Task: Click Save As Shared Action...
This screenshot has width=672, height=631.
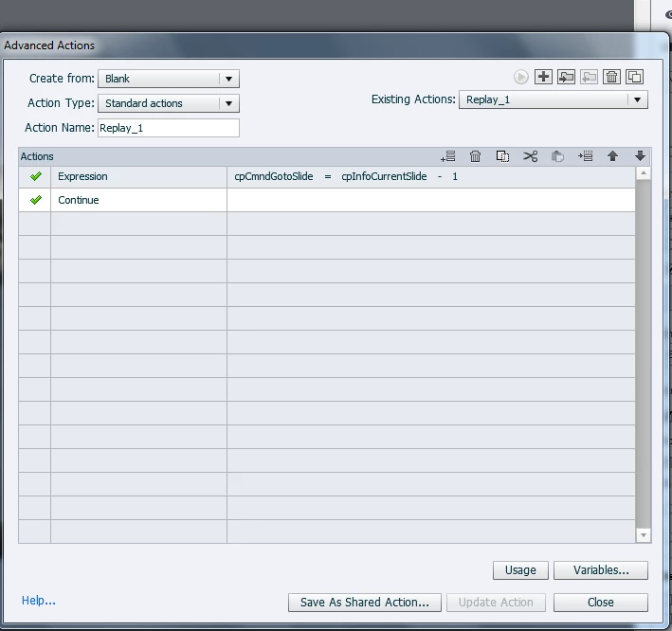Action: 365,603
